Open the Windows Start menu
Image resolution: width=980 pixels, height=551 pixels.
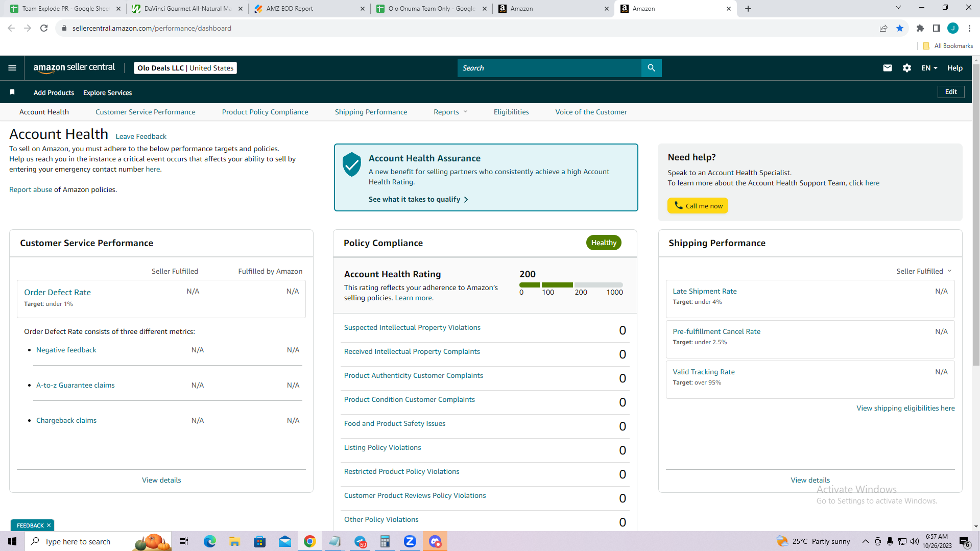tap(12, 541)
